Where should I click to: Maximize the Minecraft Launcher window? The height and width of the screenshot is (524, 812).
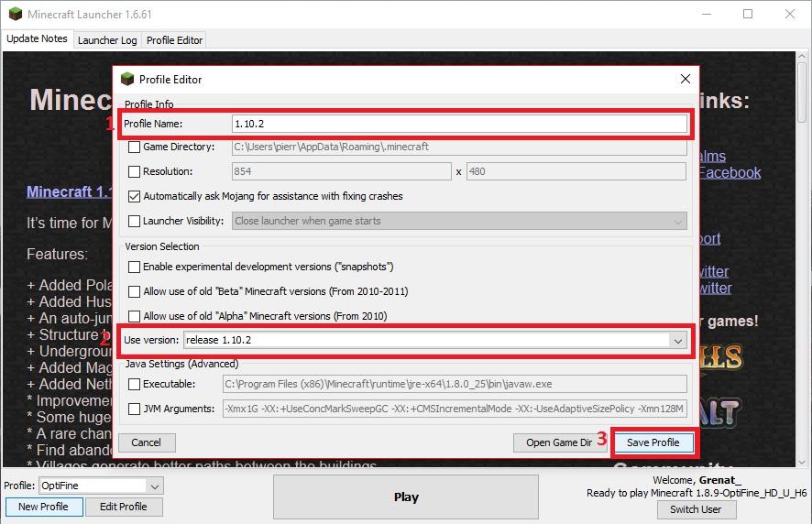coord(748,14)
